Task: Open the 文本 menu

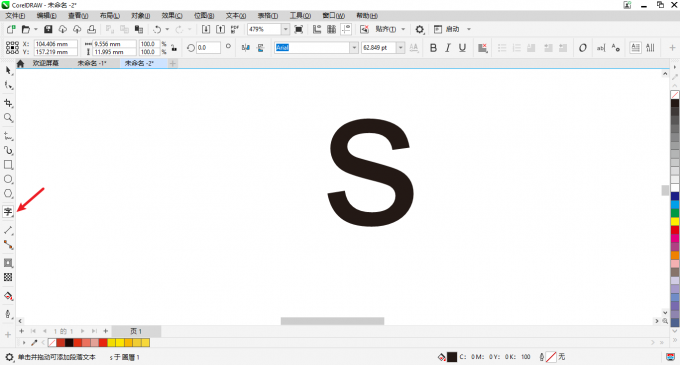Action: 235,16
